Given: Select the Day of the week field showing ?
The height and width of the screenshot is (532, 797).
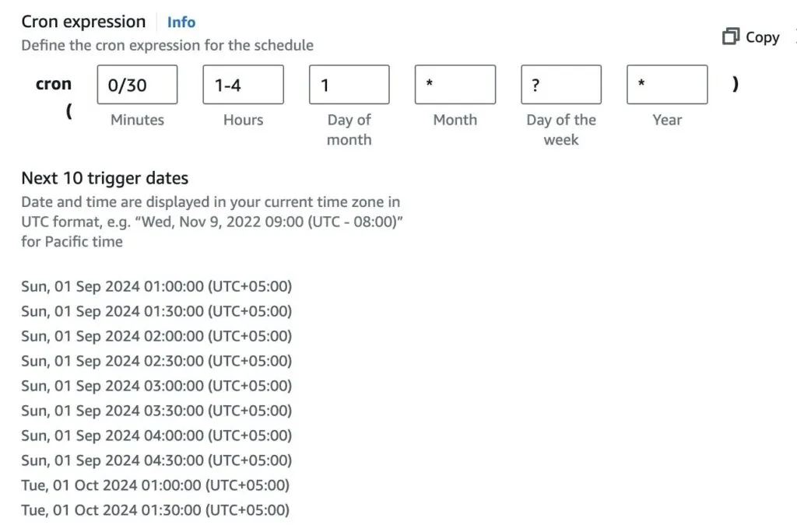Looking at the screenshot, I should [x=560, y=84].
